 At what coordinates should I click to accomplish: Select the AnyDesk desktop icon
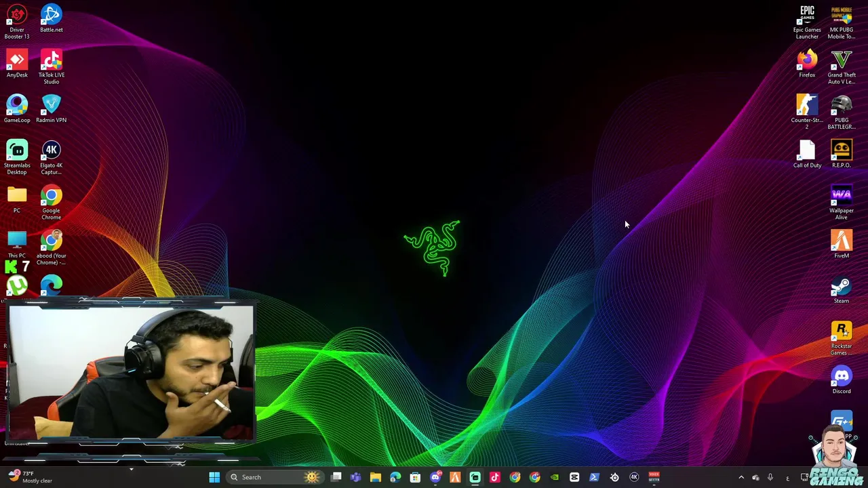(x=17, y=64)
